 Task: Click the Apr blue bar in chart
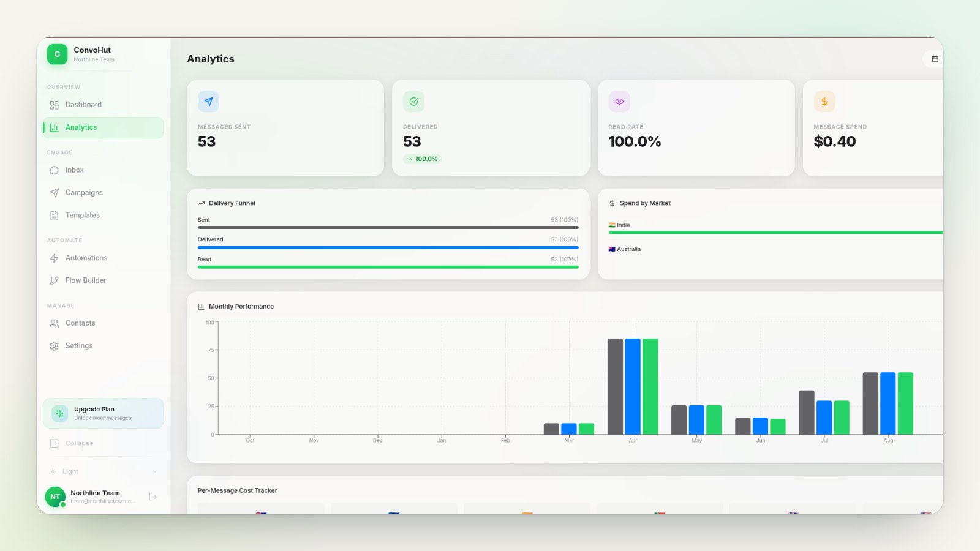tap(633, 386)
